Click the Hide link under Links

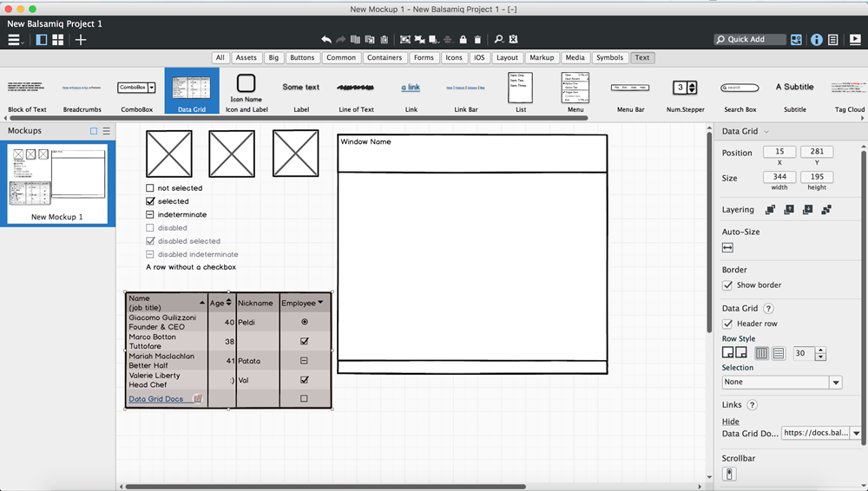(x=731, y=422)
